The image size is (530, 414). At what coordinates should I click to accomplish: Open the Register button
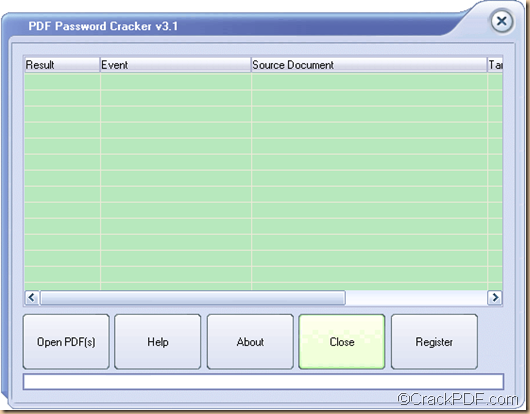[x=434, y=342]
